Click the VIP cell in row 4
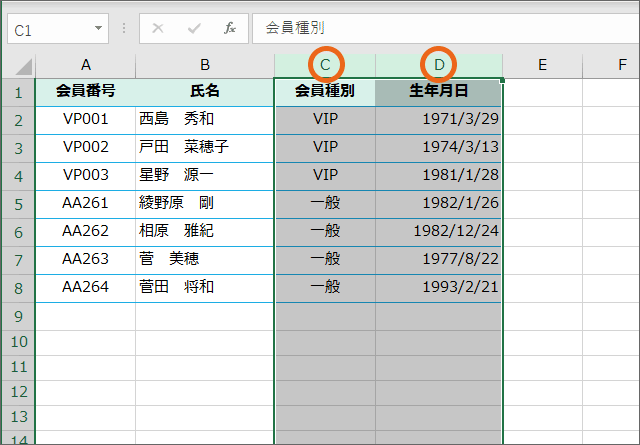This screenshot has height=445, width=640. click(x=325, y=177)
